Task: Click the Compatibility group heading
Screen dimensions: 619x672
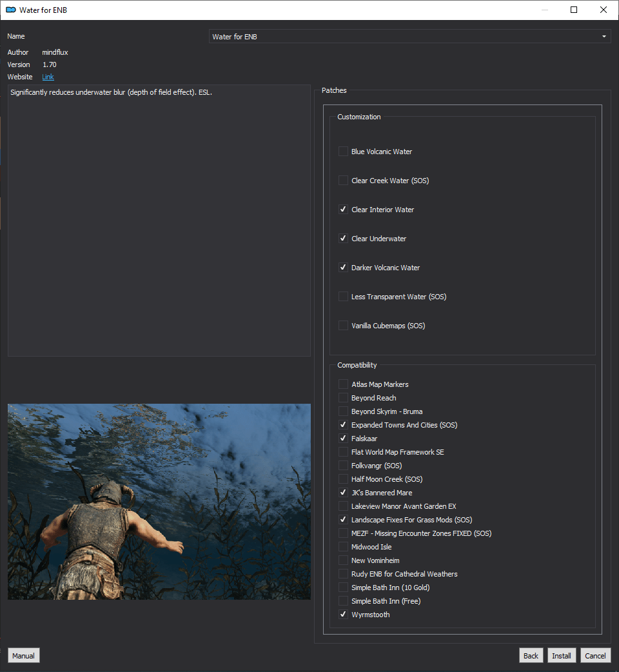Action: point(357,365)
